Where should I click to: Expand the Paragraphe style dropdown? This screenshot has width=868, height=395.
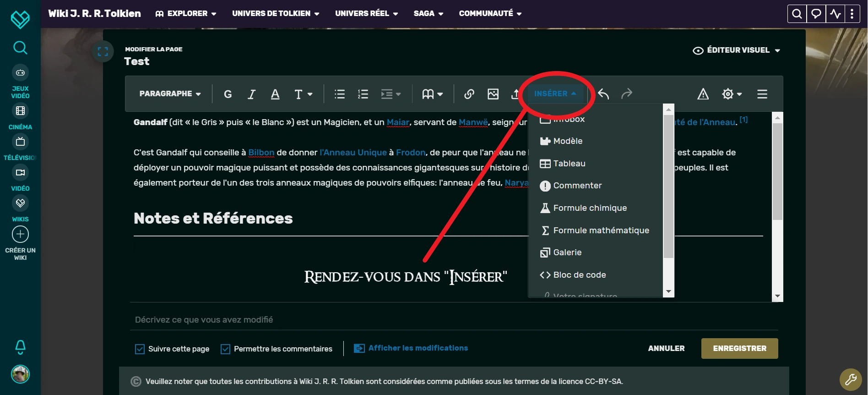[170, 94]
